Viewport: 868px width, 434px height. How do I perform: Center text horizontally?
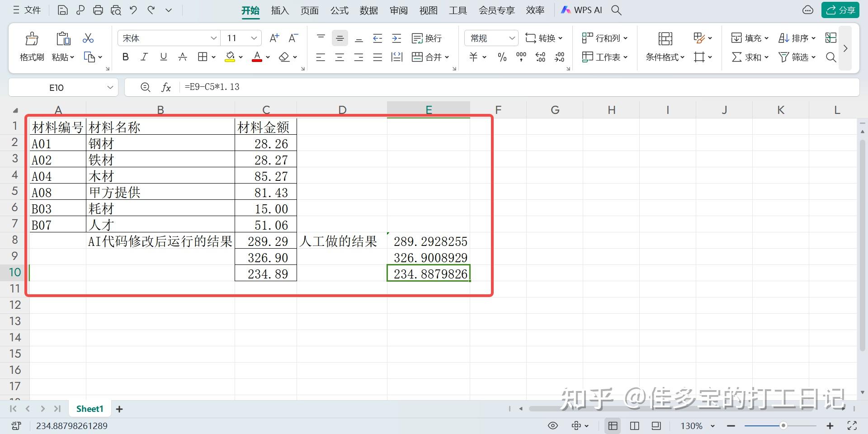click(340, 57)
